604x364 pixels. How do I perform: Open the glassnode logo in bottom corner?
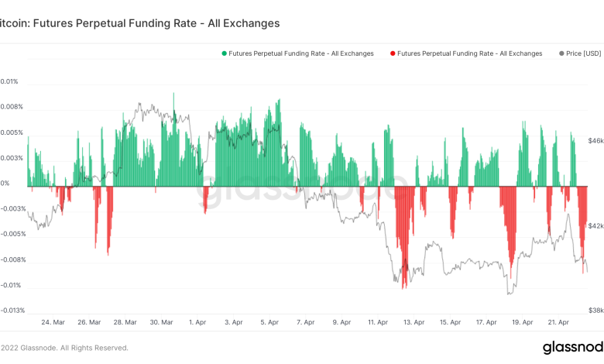pos(573,347)
